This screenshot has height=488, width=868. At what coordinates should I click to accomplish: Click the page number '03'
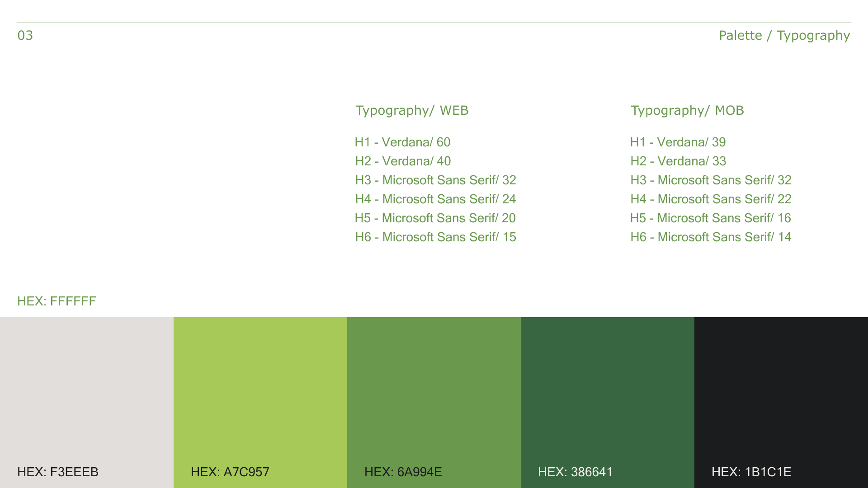pyautogui.click(x=25, y=35)
